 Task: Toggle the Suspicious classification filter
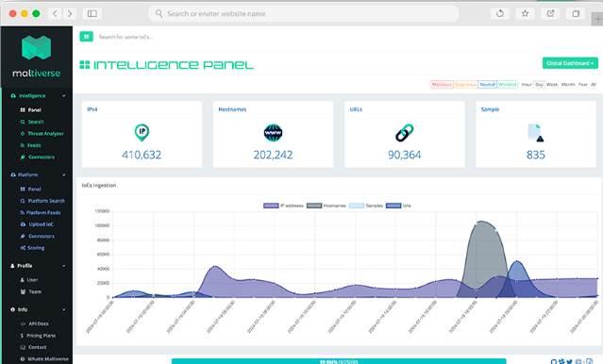pos(465,84)
